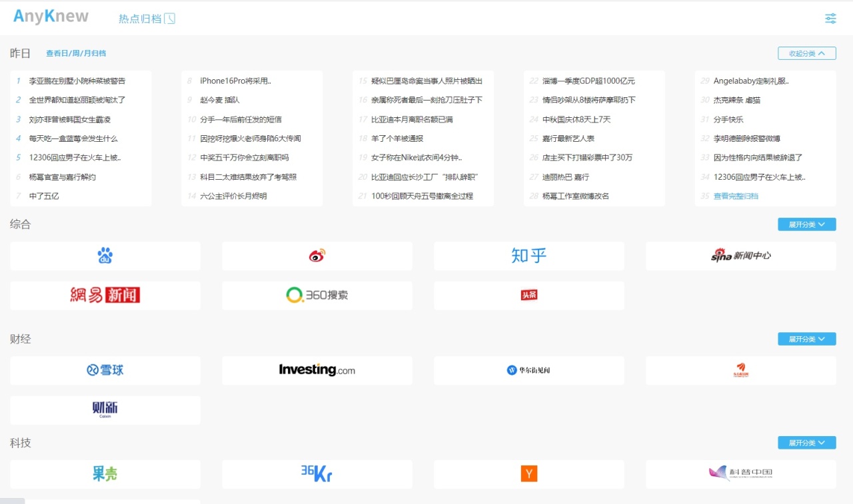853x504 pixels.
Task: Open headline 店主买下打错彩票中了30万
Action: (x=588, y=158)
